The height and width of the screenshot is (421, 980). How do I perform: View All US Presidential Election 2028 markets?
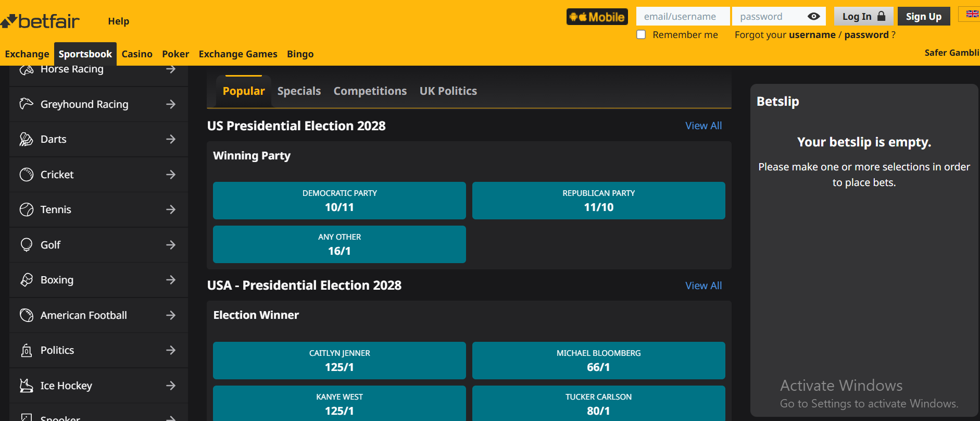click(x=703, y=126)
